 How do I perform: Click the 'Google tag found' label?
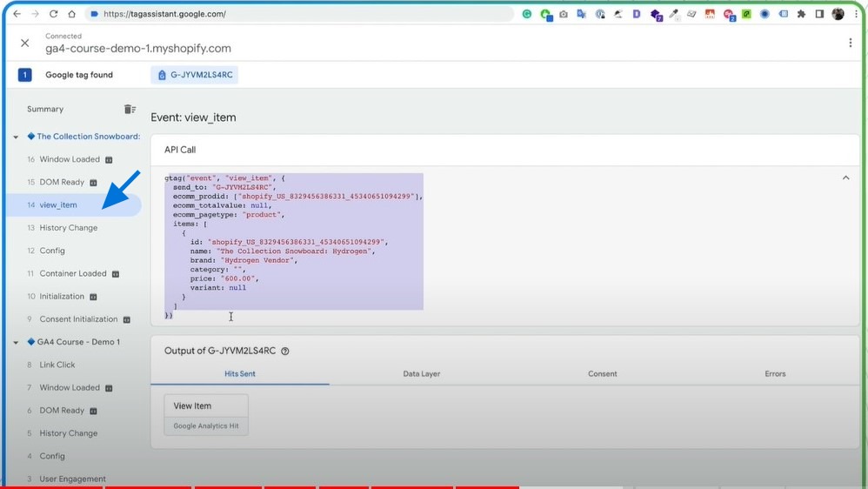click(x=79, y=75)
